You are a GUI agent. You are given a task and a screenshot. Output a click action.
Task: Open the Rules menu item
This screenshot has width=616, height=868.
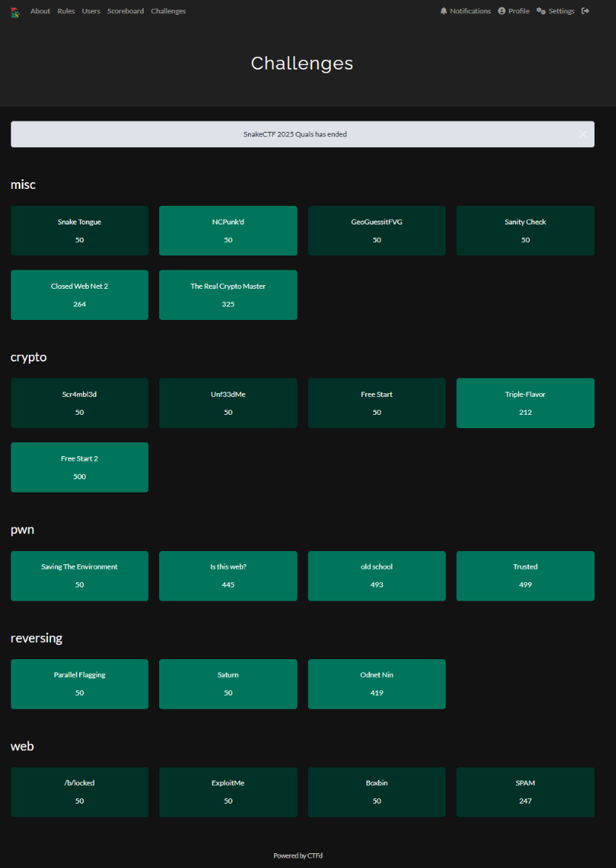tap(66, 11)
